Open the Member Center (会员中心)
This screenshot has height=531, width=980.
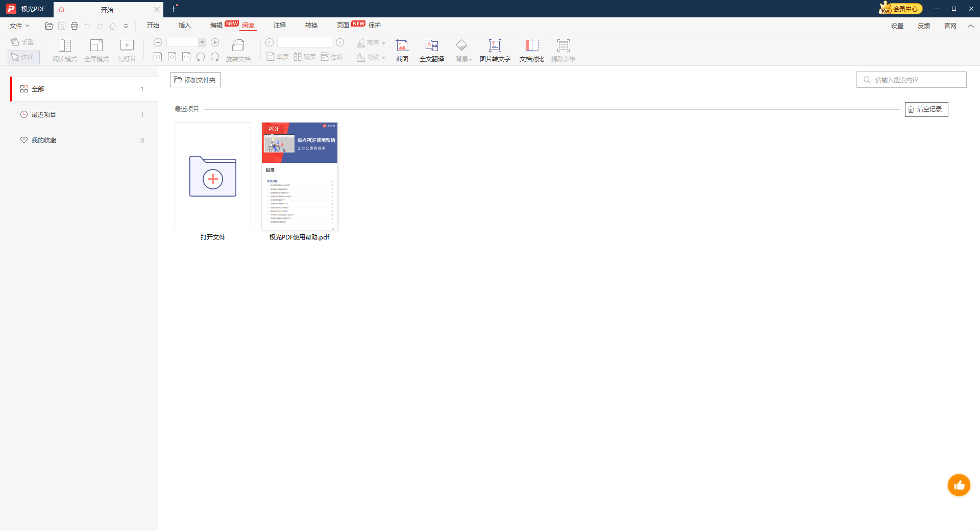[900, 9]
